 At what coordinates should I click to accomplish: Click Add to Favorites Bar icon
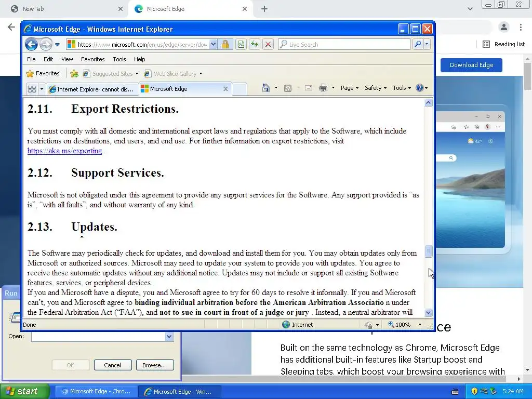74,73
